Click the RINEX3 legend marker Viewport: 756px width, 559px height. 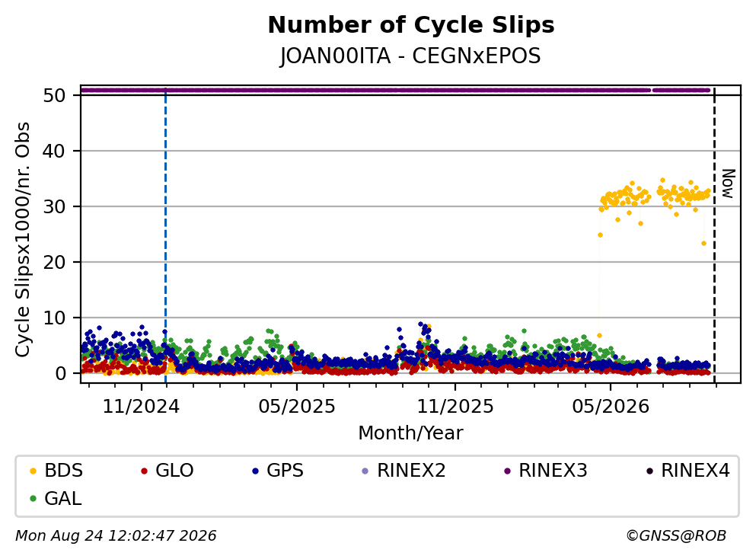tap(507, 471)
